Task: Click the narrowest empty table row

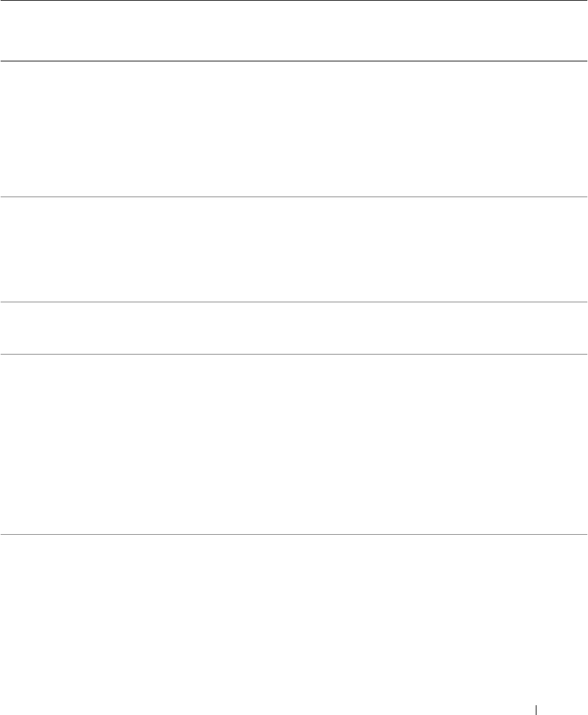Action: tap(294, 328)
